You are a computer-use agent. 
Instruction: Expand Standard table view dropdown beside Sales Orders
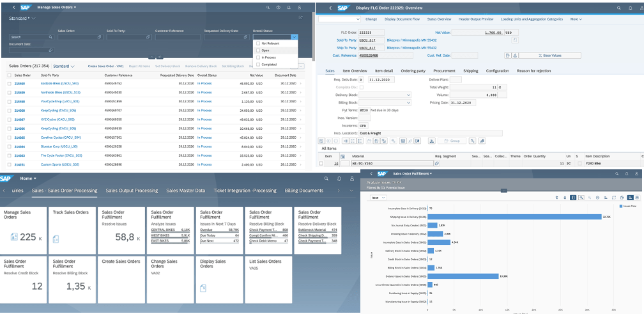[72, 66]
